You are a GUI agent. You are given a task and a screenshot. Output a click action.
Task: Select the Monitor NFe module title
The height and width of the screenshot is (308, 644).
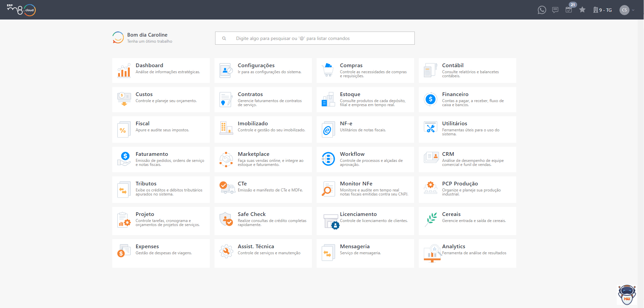tap(356, 183)
